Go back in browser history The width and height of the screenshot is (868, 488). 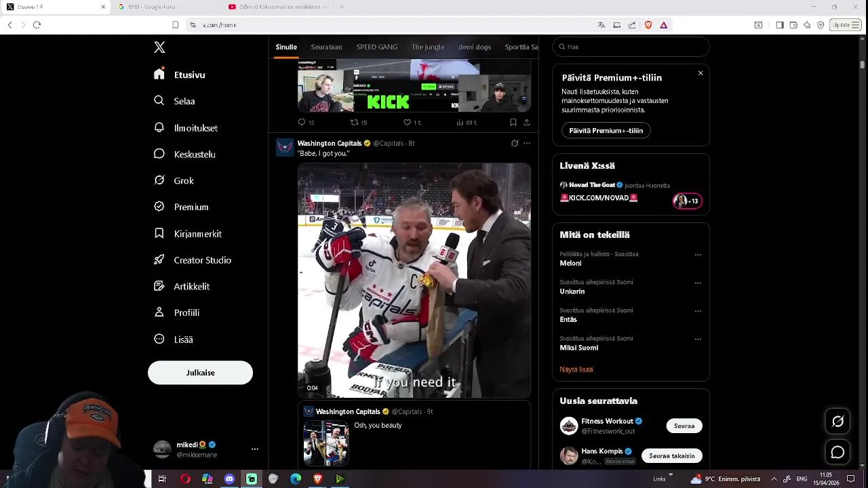tap(9, 25)
